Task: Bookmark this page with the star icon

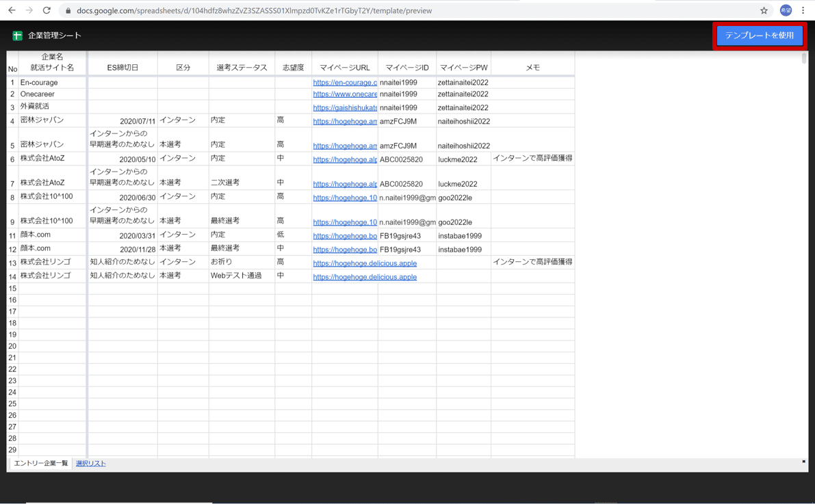Action: pyautogui.click(x=764, y=10)
